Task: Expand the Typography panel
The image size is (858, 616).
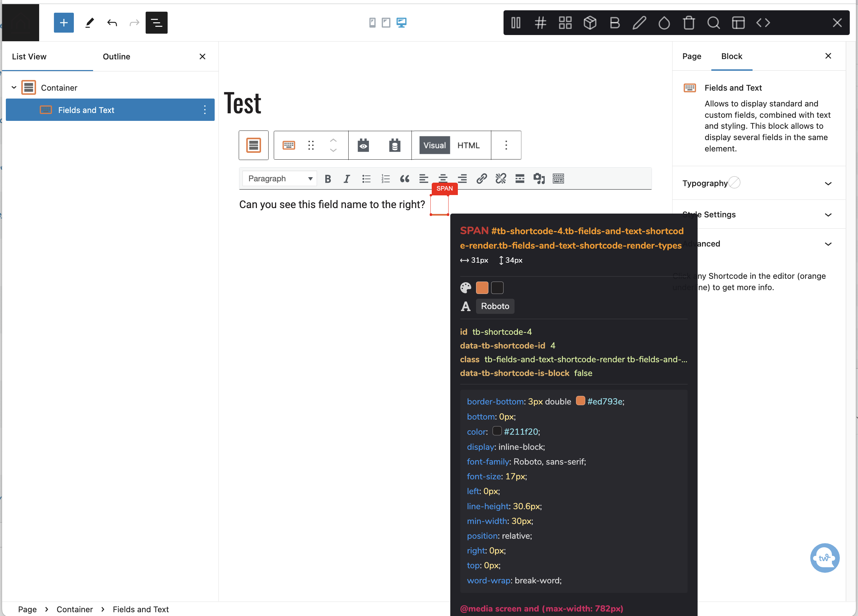Action: click(759, 183)
